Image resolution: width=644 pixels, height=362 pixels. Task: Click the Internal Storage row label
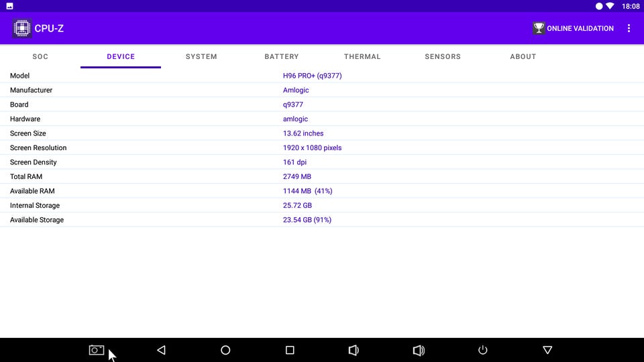click(35, 205)
